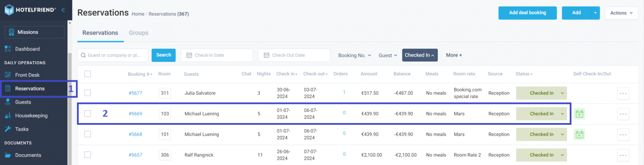Change status dropdown for Ralf Rangnick
Viewport: 644px width, 165px height.
point(542,155)
